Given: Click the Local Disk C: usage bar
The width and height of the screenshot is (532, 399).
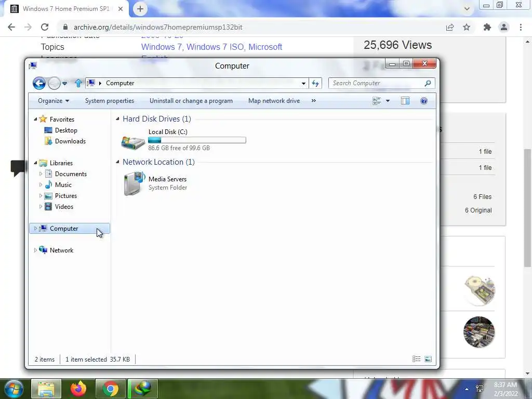Looking at the screenshot, I should tap(197, 140).
